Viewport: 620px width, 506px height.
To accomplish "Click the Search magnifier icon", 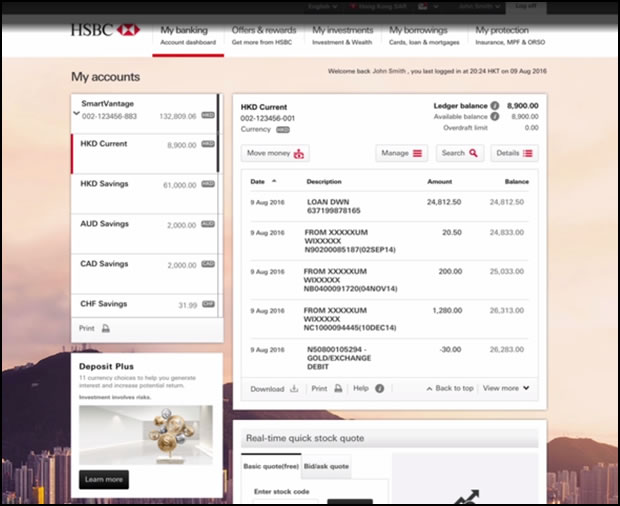I will click(x=473, y=153).
